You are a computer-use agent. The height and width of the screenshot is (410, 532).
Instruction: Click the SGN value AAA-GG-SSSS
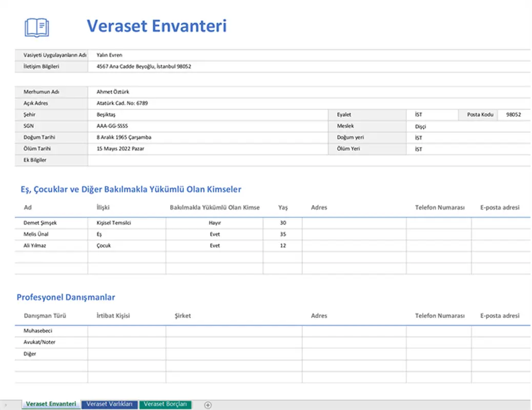154,126
